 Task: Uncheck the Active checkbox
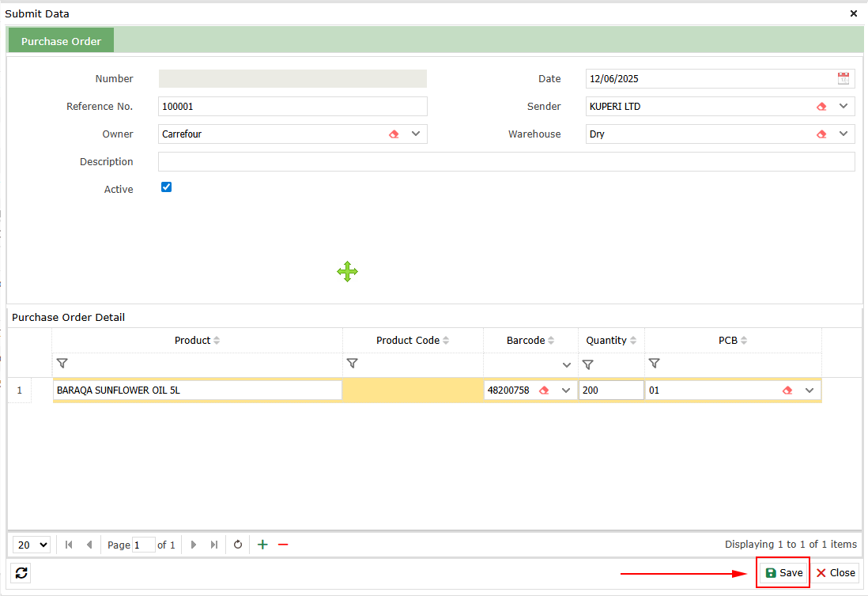166,187
